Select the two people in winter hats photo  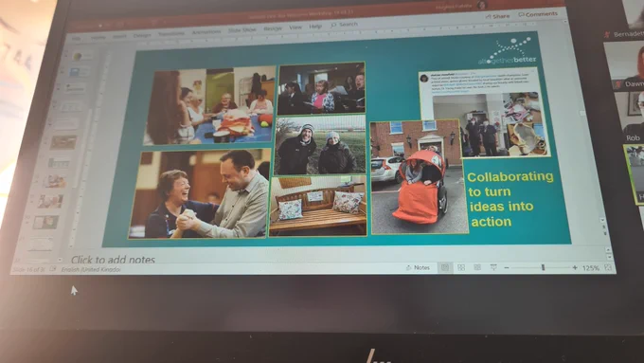(320, 145)
